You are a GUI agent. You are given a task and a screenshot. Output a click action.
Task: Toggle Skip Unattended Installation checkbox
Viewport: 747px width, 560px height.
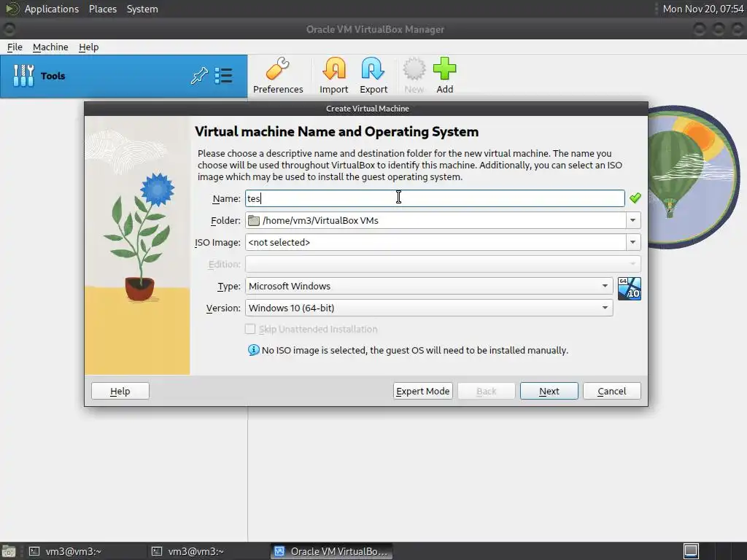point(250,329)
